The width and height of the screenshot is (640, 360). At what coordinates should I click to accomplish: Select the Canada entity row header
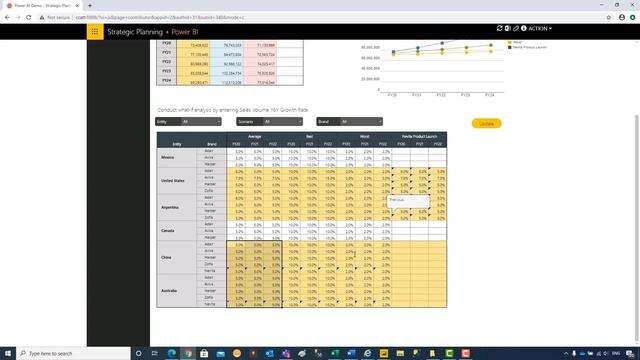click(176, 231)
